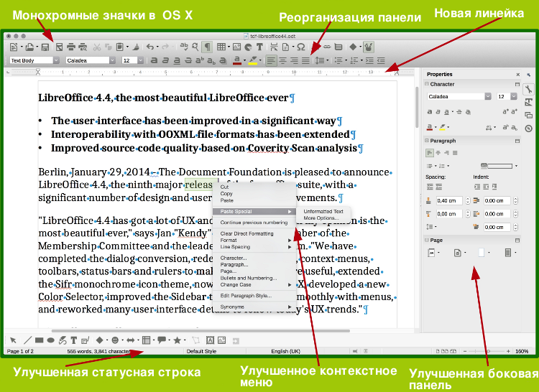This screenshot has width=539, height=392.
Task: Click the 0,40 cm above-paragraph spacing field
Action: pos(449,201)
